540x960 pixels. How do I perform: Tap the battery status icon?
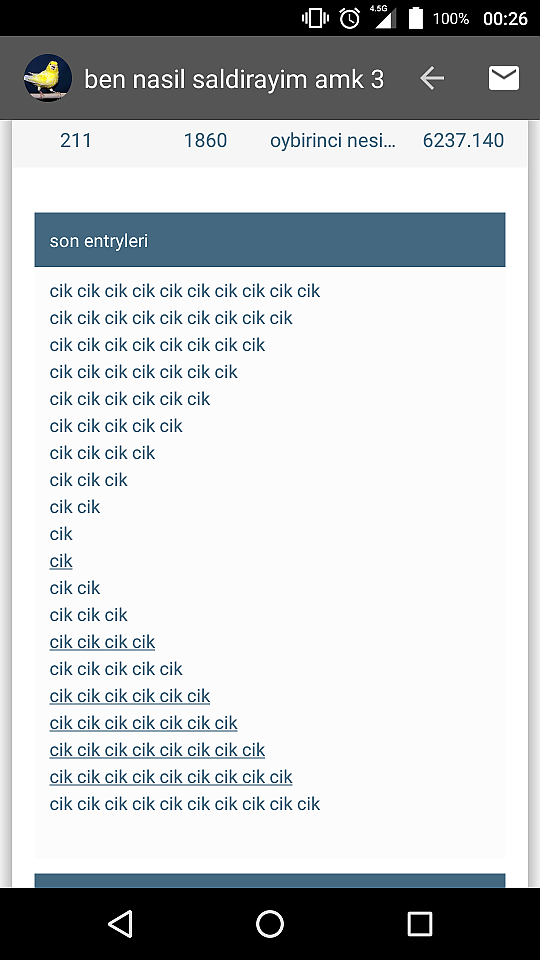point(416,18)
